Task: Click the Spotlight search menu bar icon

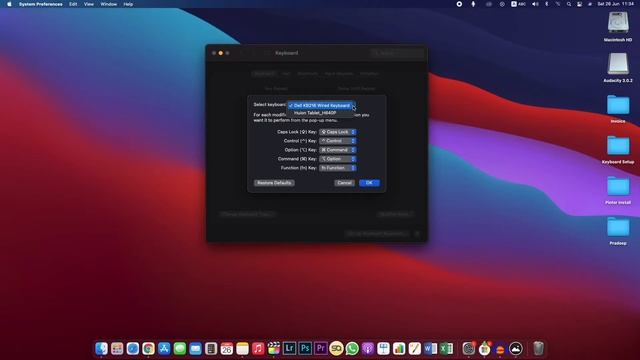Action: click(x=569, y=4)
